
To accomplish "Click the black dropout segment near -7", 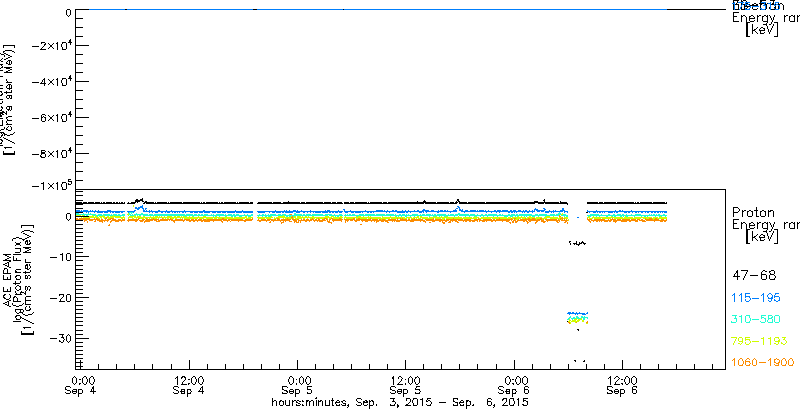I will pos(578,243).
